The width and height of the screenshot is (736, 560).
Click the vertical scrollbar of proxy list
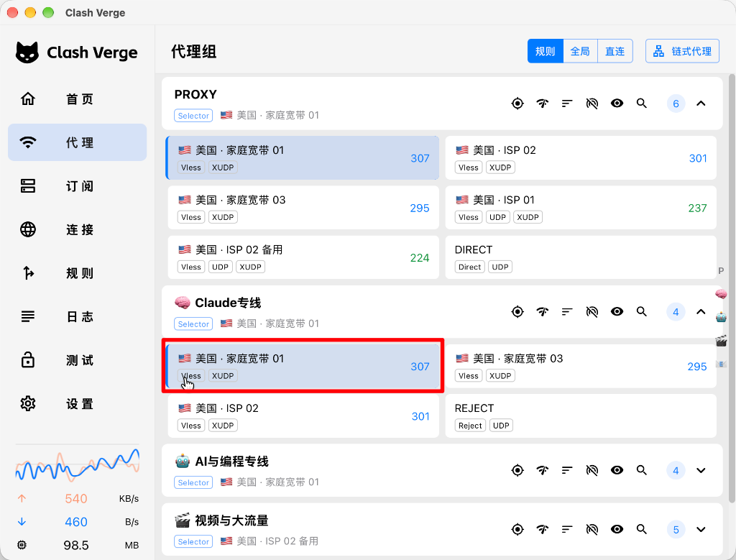tap(732, 288)
